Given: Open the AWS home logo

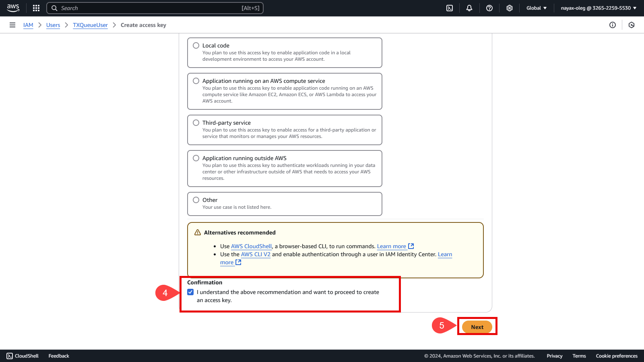Looking at the screenshot, I should point(13,8).
